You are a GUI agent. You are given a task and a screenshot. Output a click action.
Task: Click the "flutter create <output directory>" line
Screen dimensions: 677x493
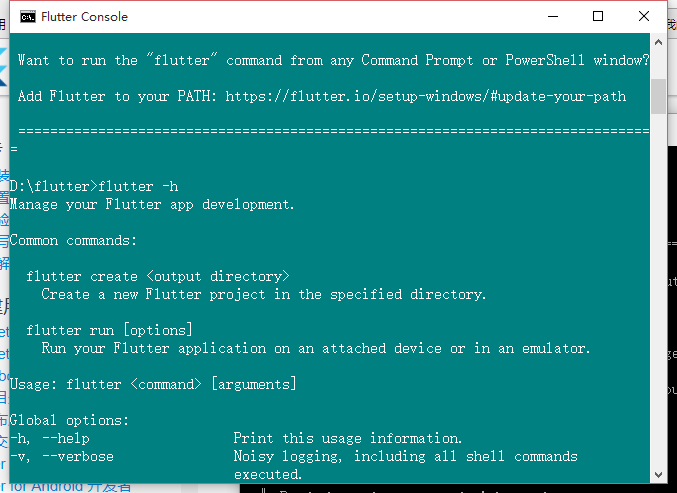158,276
